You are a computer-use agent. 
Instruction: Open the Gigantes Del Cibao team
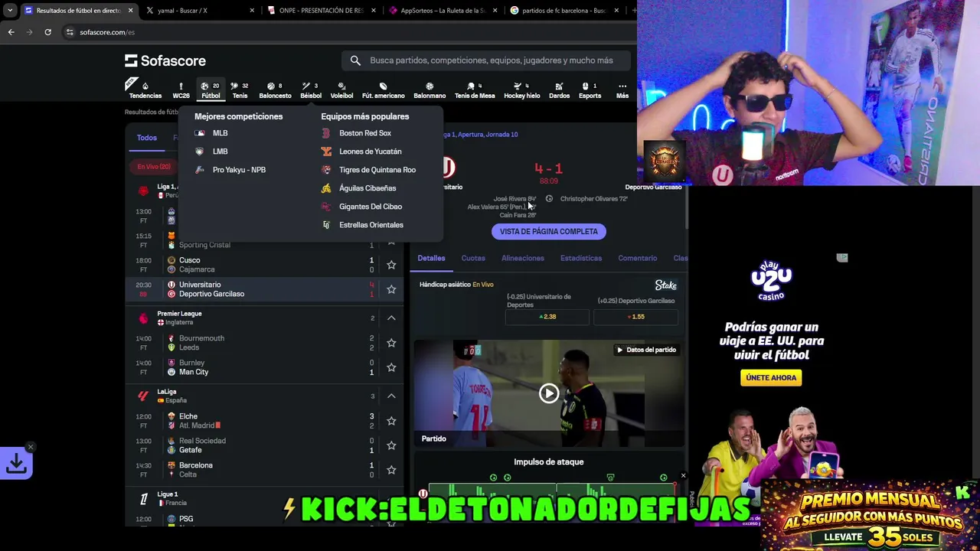pos(370,207)
